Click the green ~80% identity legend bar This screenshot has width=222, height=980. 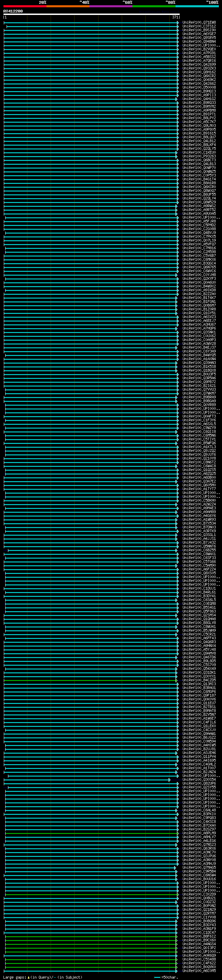click(x=154, y=6)
